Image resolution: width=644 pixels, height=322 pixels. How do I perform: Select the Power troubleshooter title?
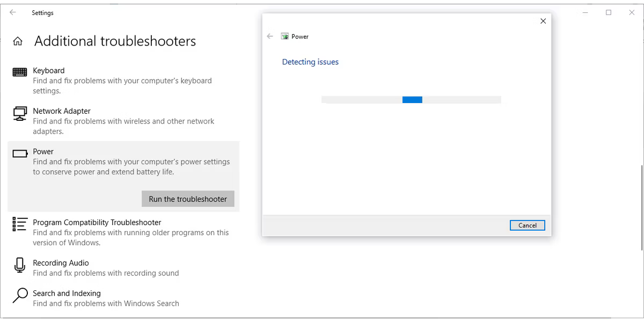click(43, 151)
